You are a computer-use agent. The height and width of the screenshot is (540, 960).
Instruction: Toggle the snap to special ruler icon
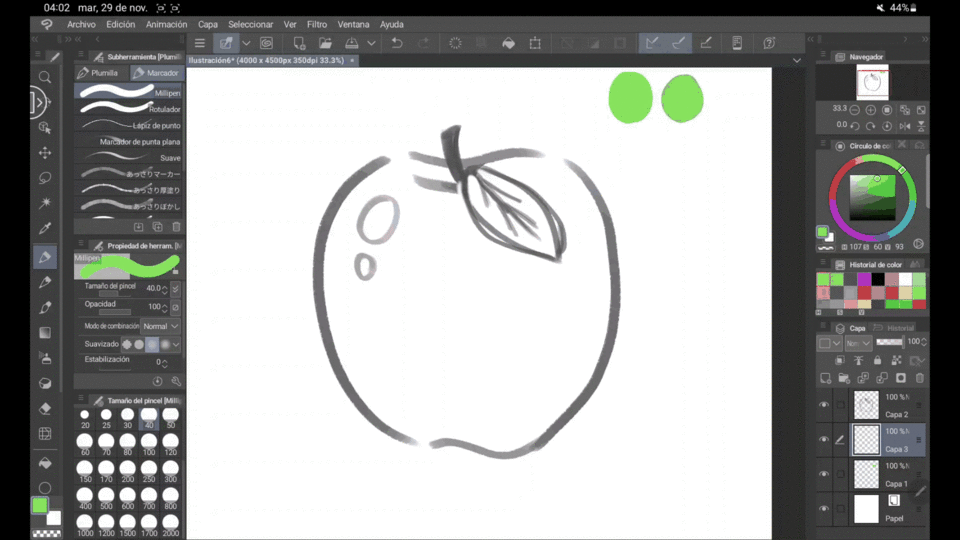click(678, 43)
